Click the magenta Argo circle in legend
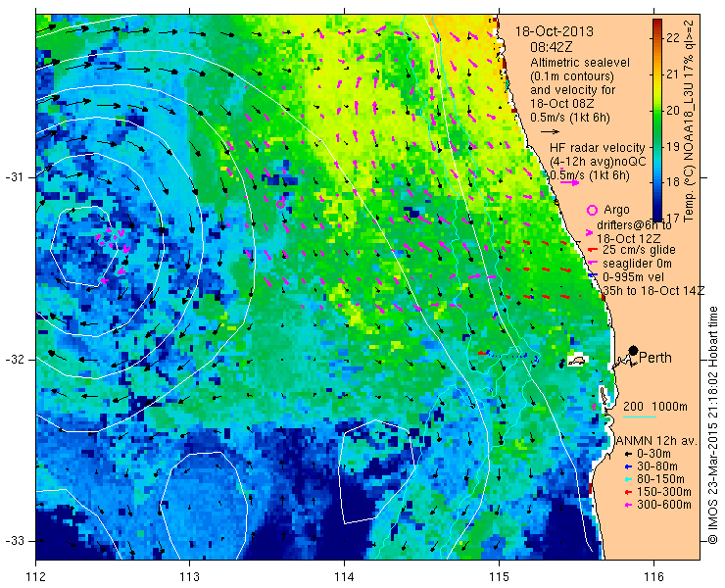Viewport: 725px width, 588px height. click(x=592, y=210)
